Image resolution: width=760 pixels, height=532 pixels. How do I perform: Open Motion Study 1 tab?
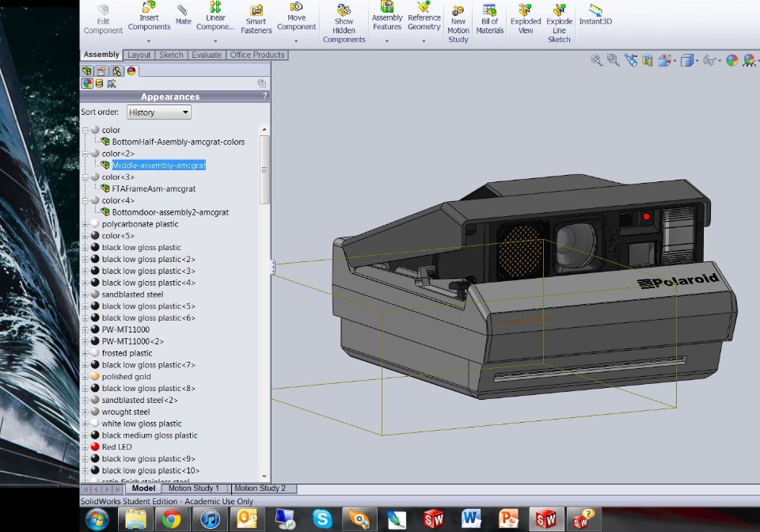click(194, 488)
